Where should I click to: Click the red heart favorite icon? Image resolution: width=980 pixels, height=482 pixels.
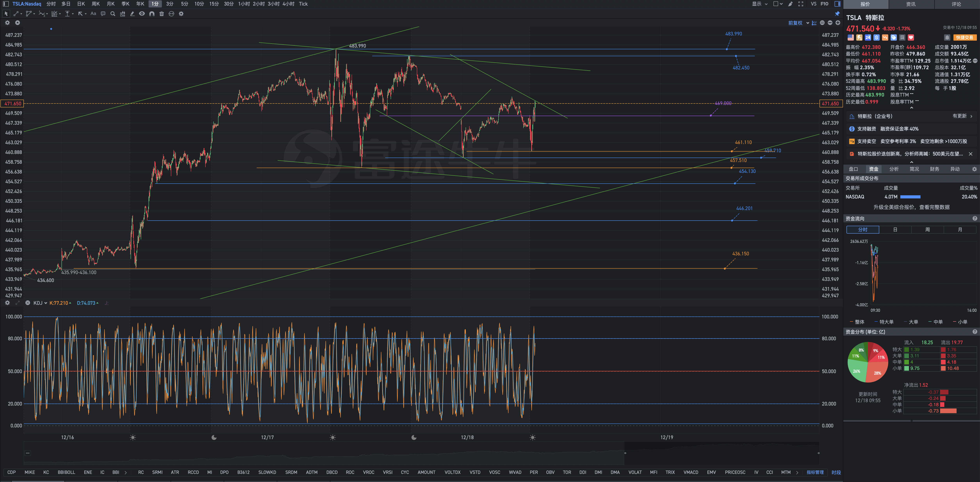coord(911,37)
